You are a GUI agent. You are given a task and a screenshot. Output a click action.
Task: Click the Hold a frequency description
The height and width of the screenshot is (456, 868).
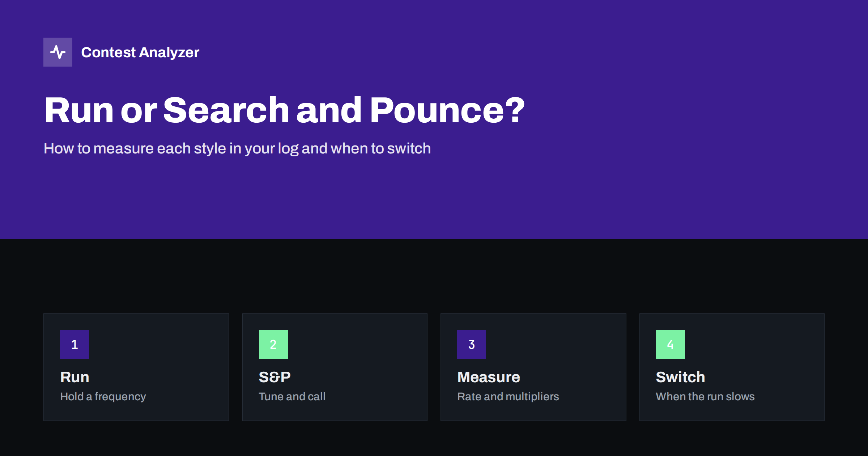(x=103, y=397)
